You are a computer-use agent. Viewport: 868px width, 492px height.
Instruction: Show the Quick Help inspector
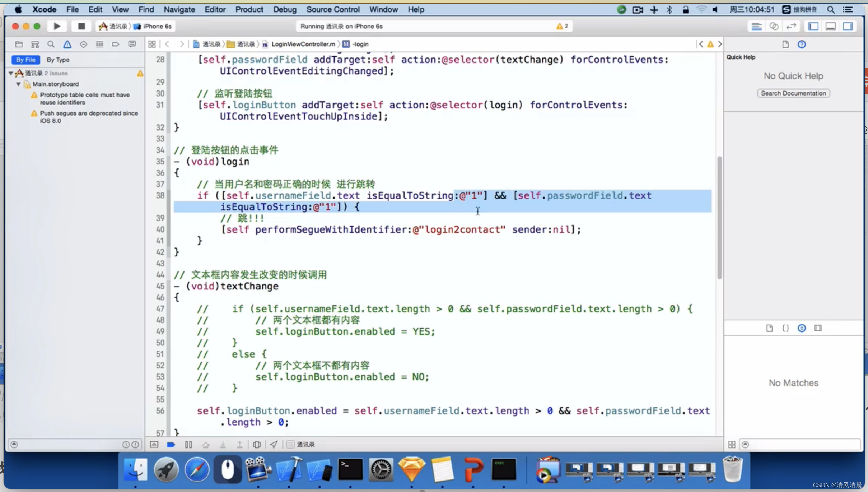802,44
